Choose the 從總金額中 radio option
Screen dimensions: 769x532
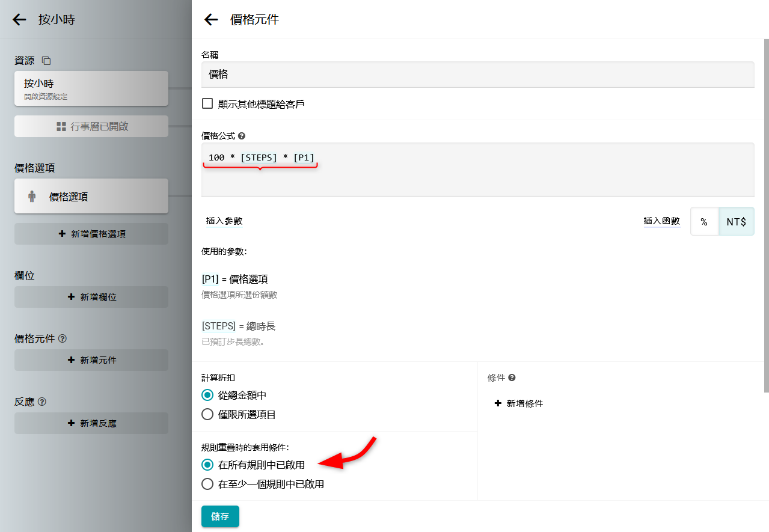[x=207, y=395]
